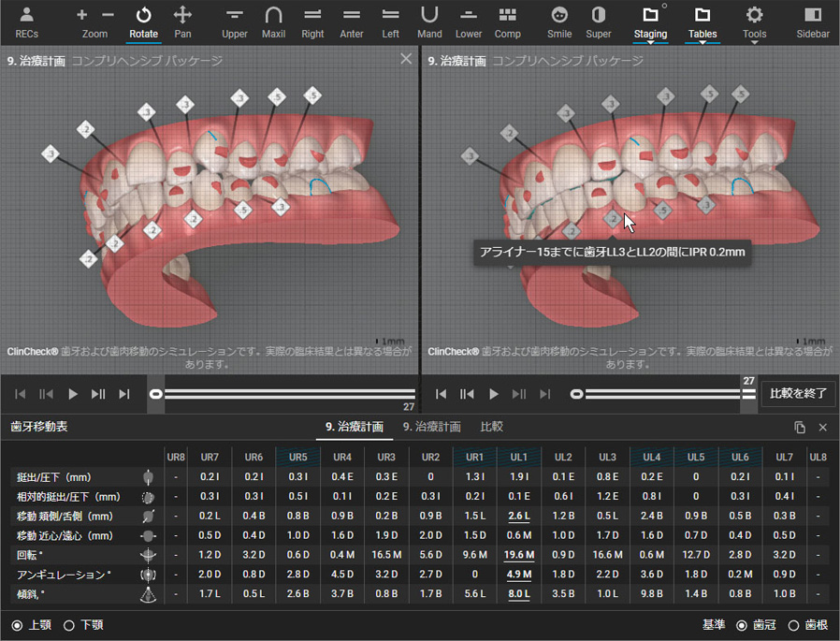Click the Smile view icon
840x641 pixels.
coord(559,22)
